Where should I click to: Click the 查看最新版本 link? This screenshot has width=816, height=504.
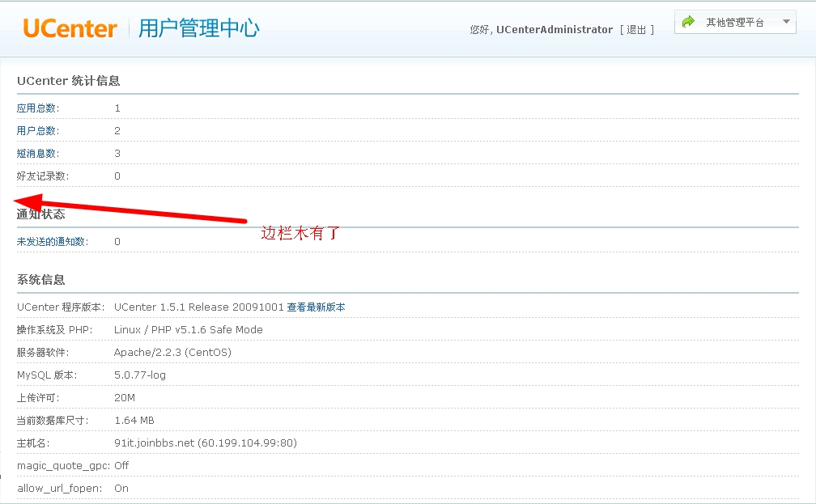(316, 307)
